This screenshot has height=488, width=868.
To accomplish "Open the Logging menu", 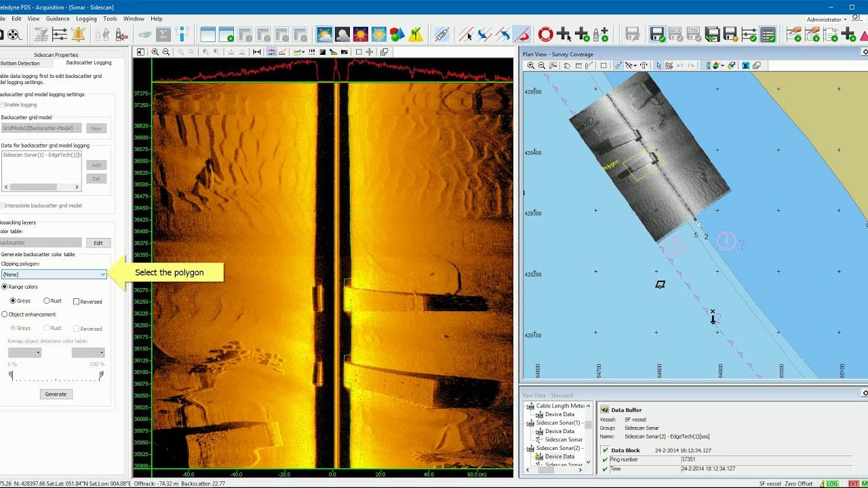I will click(x=86, y=19).
